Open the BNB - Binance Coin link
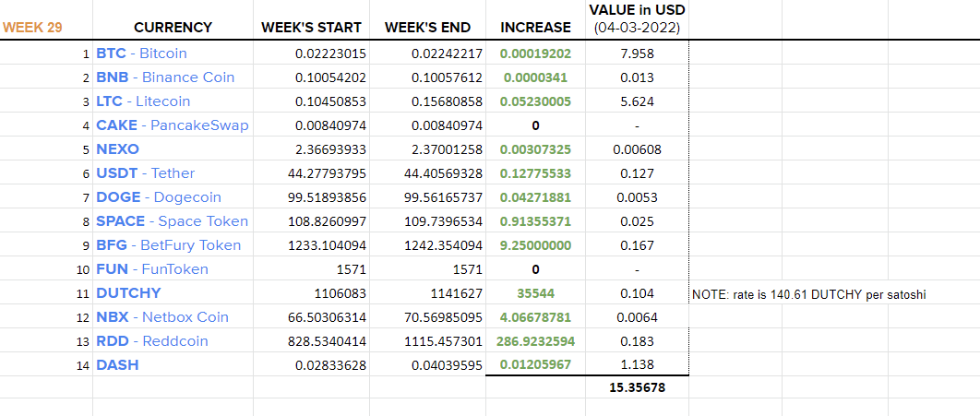The image size is (980, 416). tap(165, 77)
